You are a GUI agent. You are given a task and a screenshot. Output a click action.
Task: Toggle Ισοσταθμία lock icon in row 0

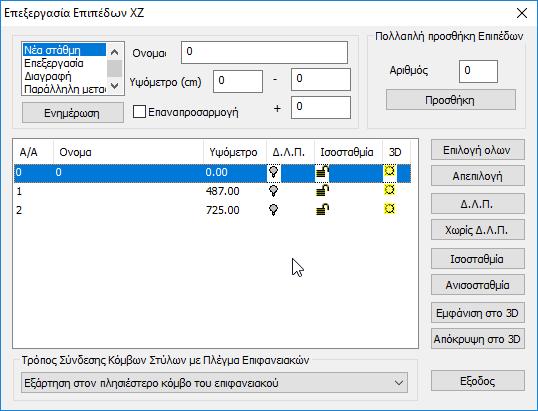pyautogui.click(x=322, y=172)
